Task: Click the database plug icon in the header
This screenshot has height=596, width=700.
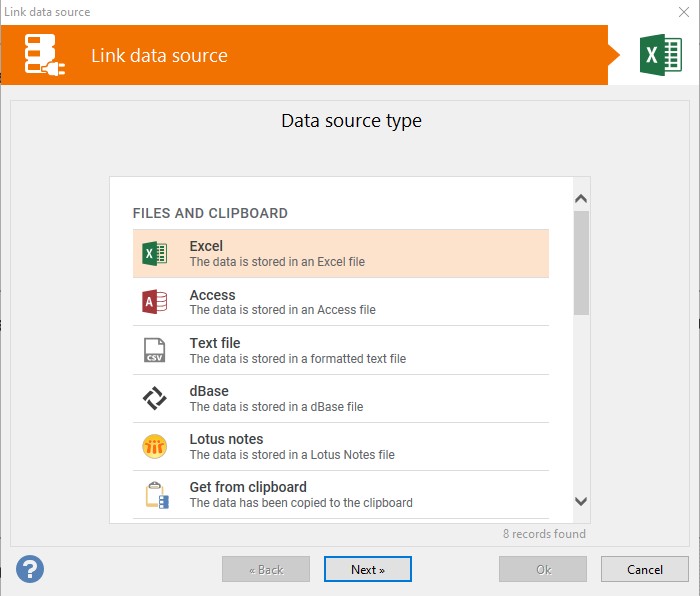Action: click(44, 55)
